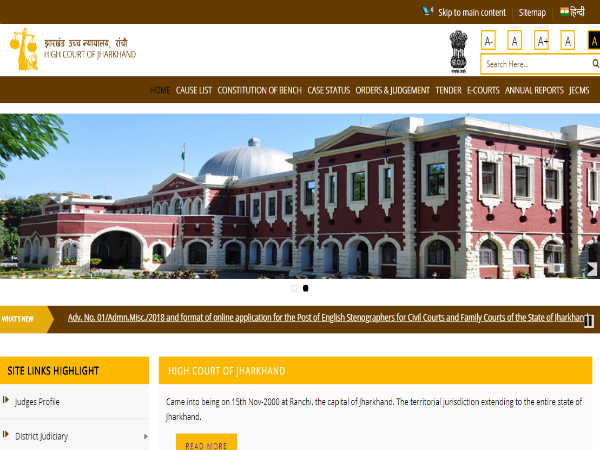Open the Case Status menu
The image size is (600, 450).
(x=328, y=90)
